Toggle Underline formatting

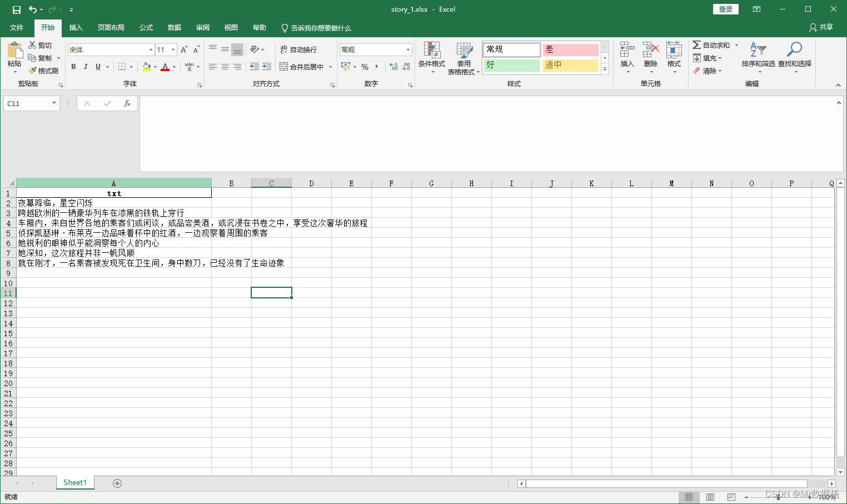pos(98,67)
